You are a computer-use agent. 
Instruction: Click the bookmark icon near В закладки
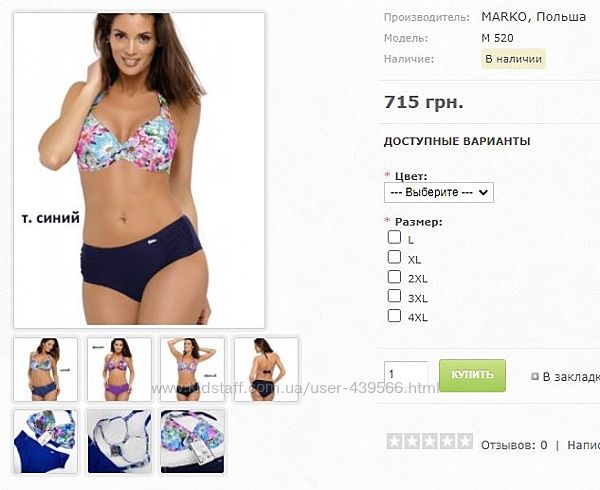pyautogui.click(x=535, y=376)
